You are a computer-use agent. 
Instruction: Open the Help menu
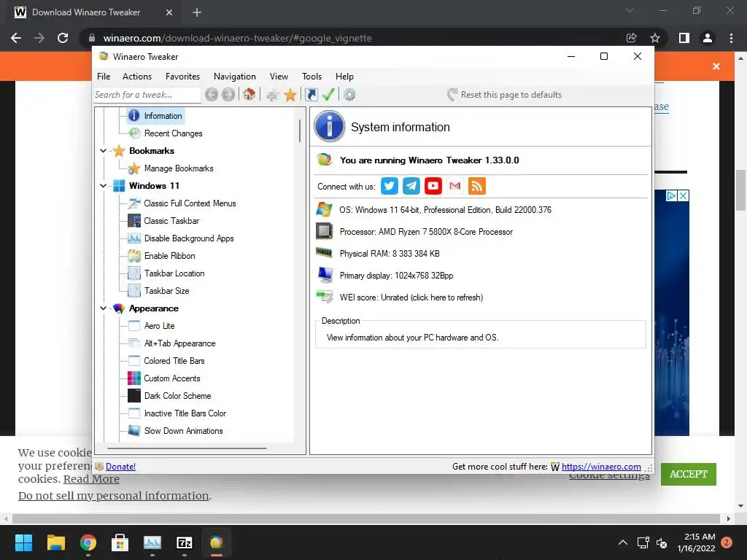[x=344, y=76]
